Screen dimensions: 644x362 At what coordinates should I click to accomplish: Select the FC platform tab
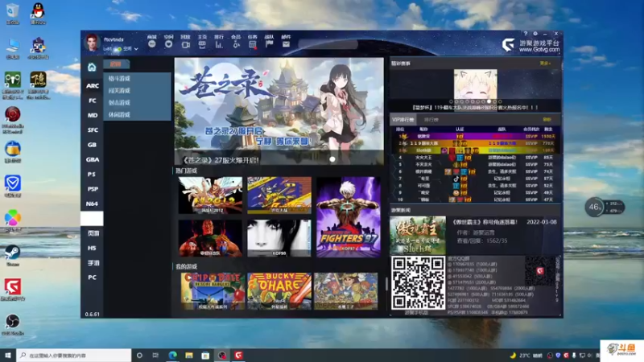(92, 101)
